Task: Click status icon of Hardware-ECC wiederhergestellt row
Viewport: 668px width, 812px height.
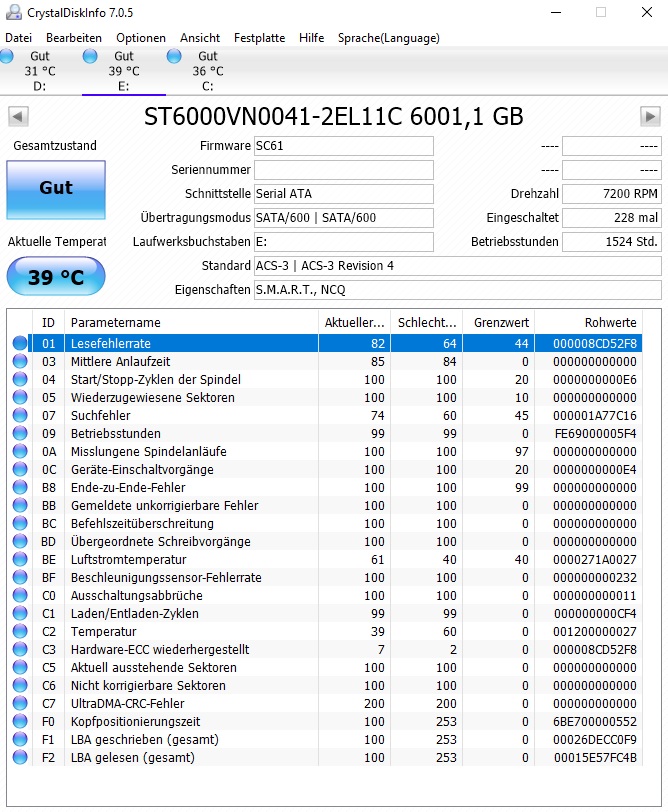Action: click(x=20, y=649)
